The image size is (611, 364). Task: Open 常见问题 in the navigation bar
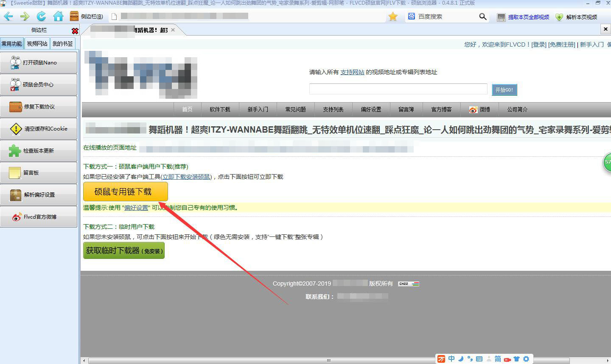click(x=295, y=109)
